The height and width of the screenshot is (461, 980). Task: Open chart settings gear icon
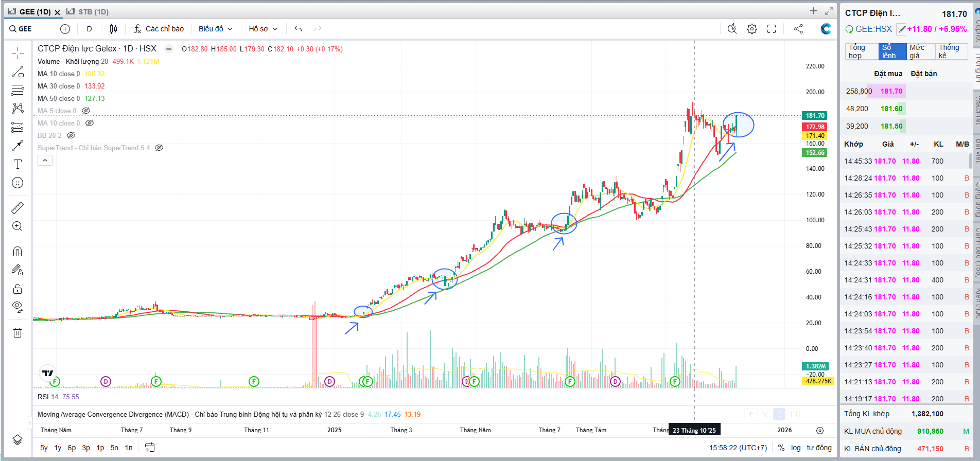coord(752,29)
